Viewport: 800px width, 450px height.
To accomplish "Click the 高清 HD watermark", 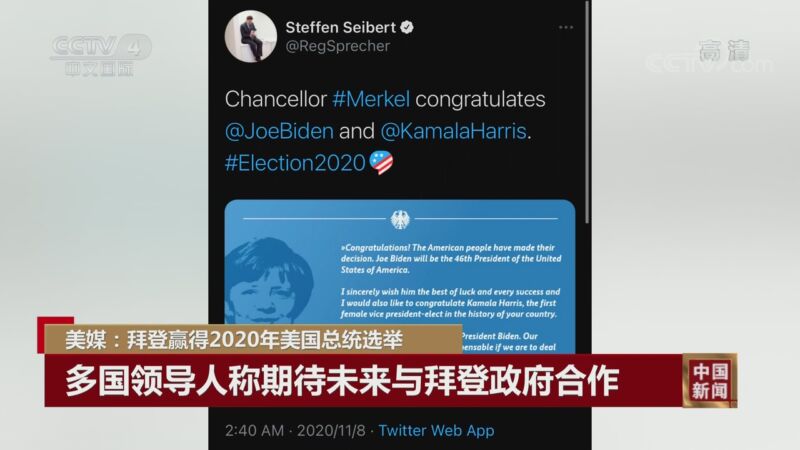I will coord(724,51).
